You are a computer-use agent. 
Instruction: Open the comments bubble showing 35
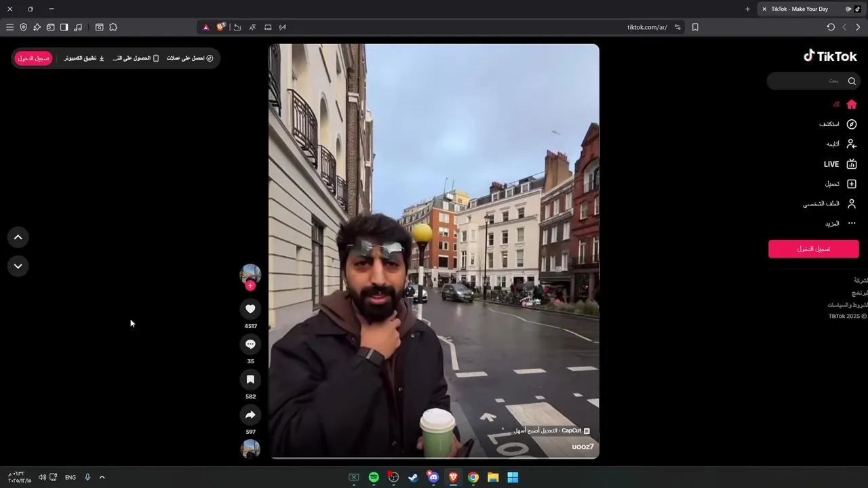click(250, 344)
